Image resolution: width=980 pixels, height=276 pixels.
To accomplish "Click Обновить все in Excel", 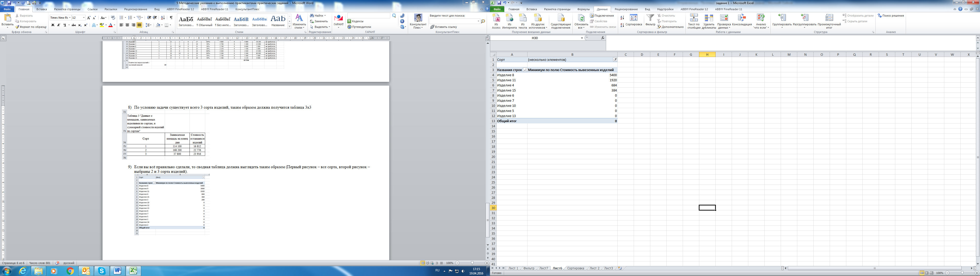I will (581, 22).
